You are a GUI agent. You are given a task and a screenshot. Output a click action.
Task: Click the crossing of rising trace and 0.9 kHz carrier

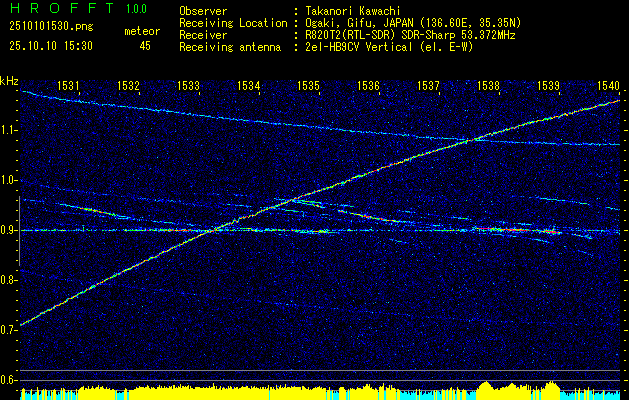tap(213, 230)
